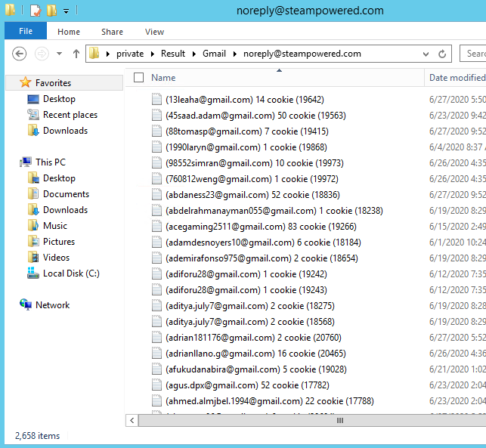Viewport: 486px width, 448px height.
Task: Expand the address bar root chevron before private
Action: click(108, 54)
